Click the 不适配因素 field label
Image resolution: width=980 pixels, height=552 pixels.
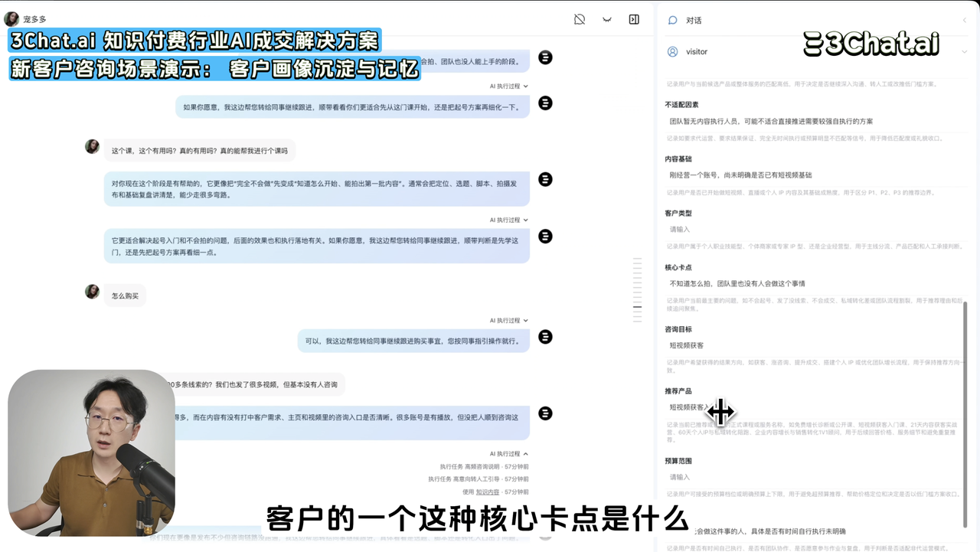tap(681, 104)
